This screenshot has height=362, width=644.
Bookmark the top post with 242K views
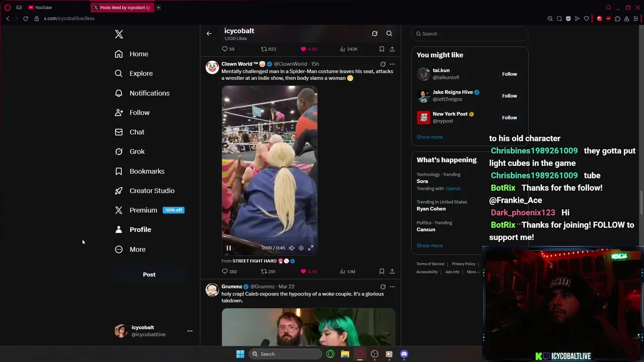[x=381, y=49]
